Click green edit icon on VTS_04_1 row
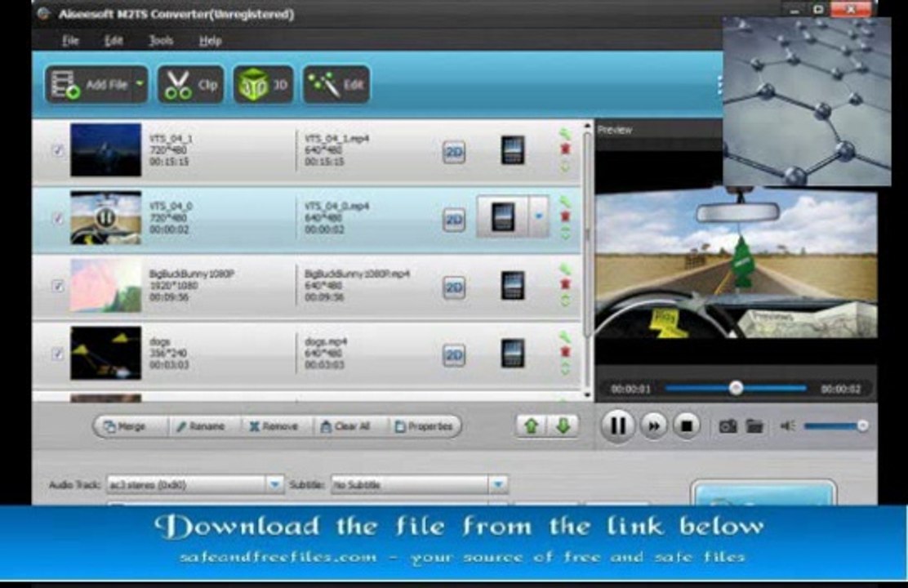Image resolution: width=908 pixels, height=588 pixels. pos(565,135)
